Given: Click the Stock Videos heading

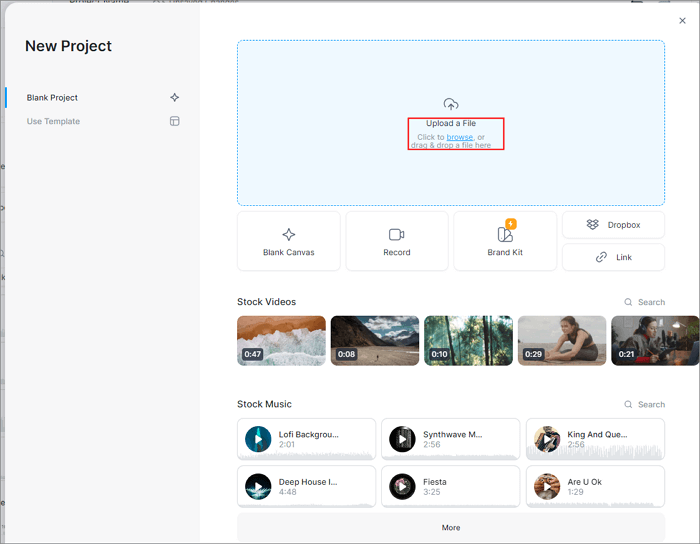Looking at the screenshot, I should [x=267, y=302].
